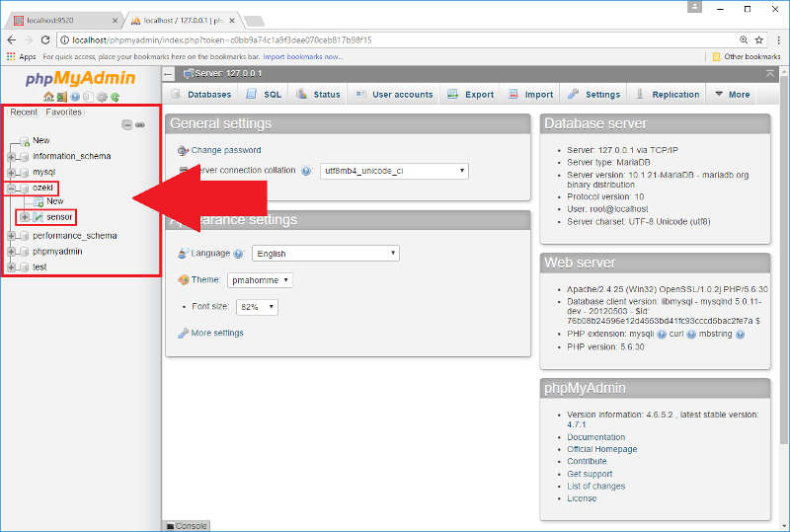This screenshot has height=532, width=790.
Task: Click the collapse top panel arrows icon
Action: click(770, 74)
